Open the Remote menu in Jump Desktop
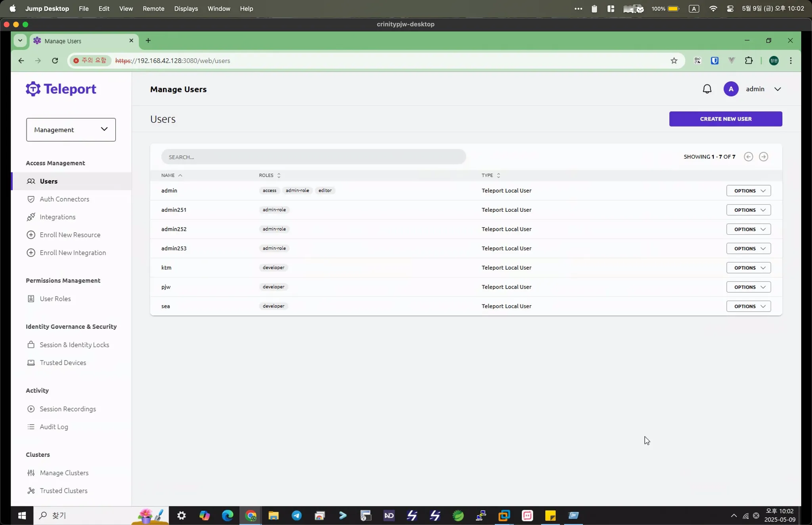This screenshot has width=812, height=525. (153, 8)
